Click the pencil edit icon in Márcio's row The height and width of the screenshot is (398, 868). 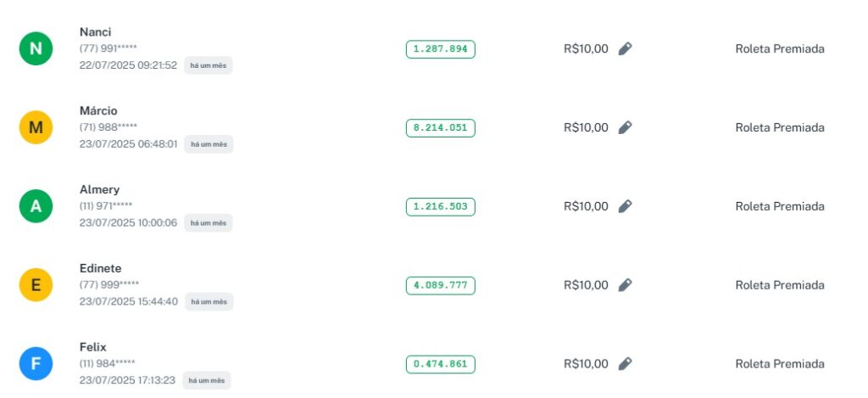[625, 128]
